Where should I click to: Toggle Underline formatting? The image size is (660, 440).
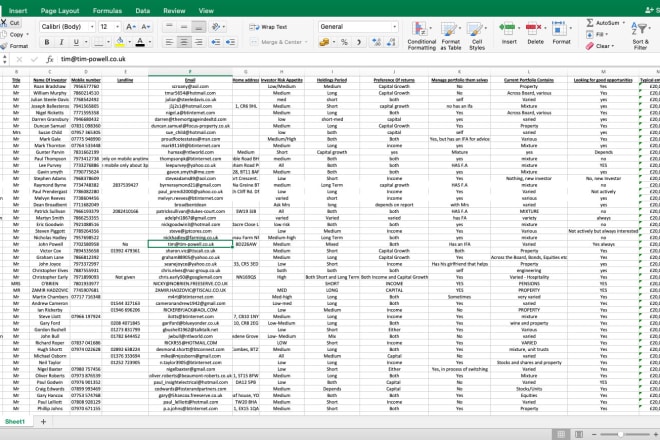point(76,42)
